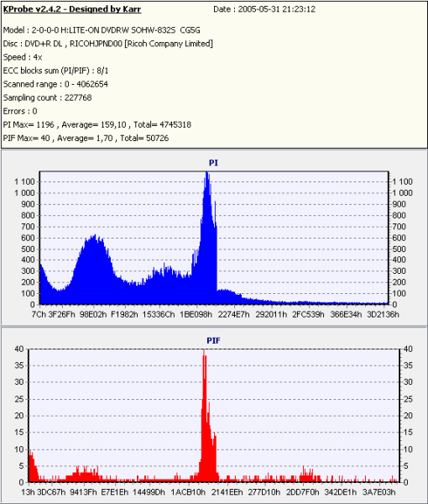Click the Model LITE-ON DVDRW SOHW-832S line
Image resolution: width=428 pixels, height=504 pixels.
click(x=102, y=30)
